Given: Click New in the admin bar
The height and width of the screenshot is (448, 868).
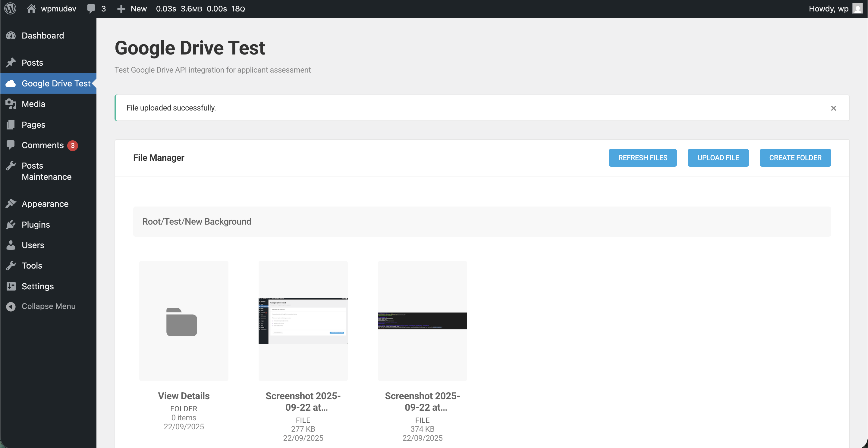Looking at the screenshot, I should coord(139,9).
